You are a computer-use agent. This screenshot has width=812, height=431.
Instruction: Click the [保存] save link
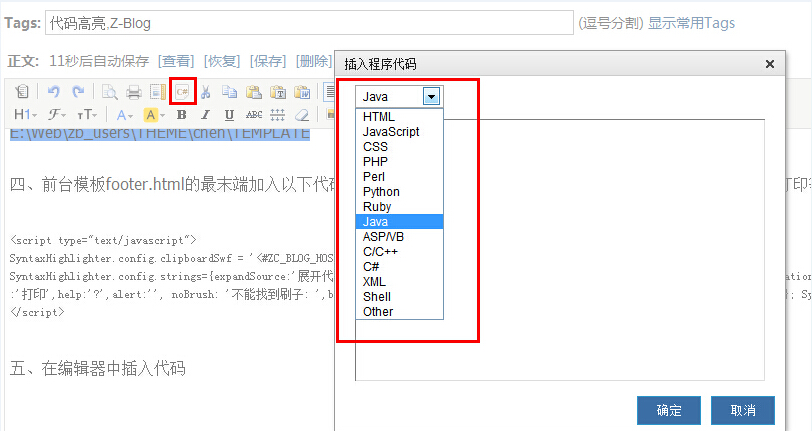point(268,61)
